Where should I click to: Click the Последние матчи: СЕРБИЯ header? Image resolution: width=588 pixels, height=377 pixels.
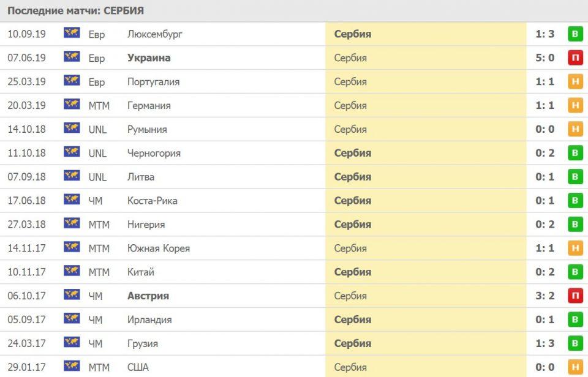click(76, 11)
